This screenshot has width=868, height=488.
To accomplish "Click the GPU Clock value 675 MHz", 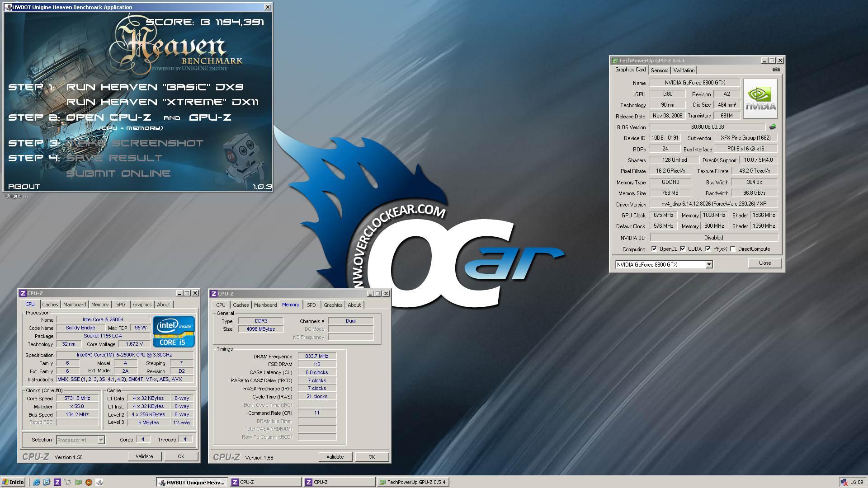I will click(664, 215).
